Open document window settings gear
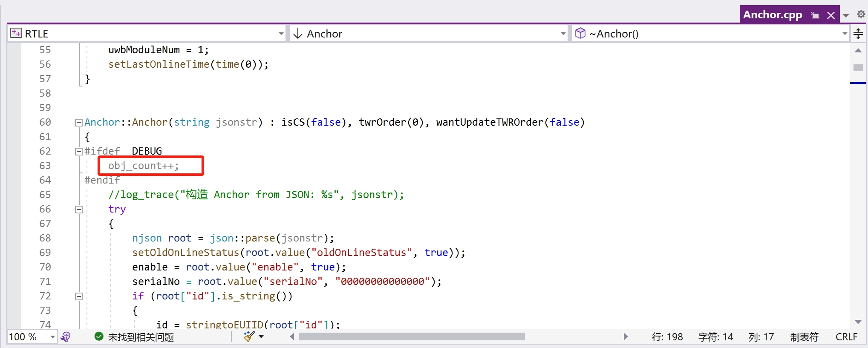Screen dimensions: 868x348 click(x=861, y=14)
